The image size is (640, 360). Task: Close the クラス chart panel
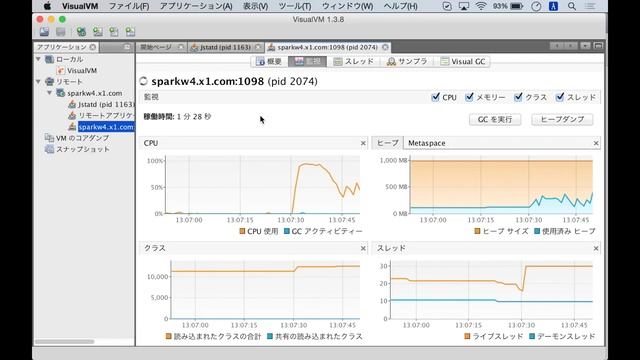tap(363, 248)
